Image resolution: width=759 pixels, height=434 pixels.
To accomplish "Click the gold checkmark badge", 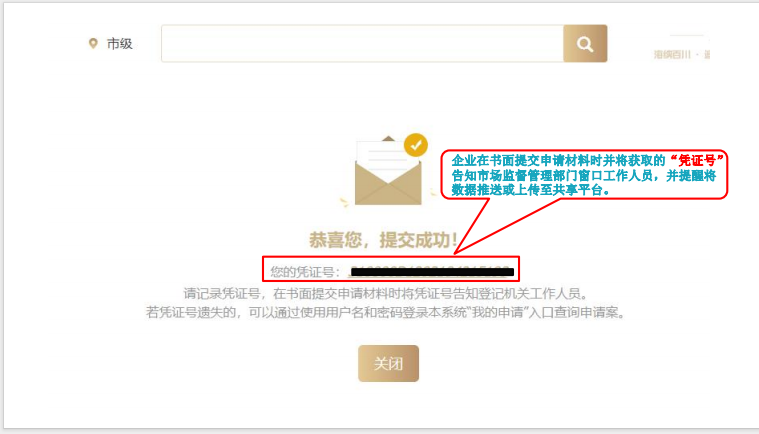I will point(416,145).
